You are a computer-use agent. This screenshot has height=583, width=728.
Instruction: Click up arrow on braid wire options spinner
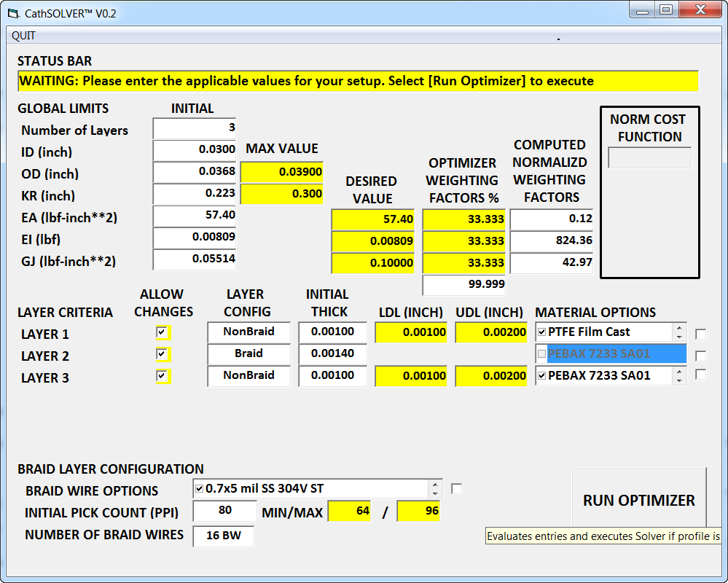435,484
